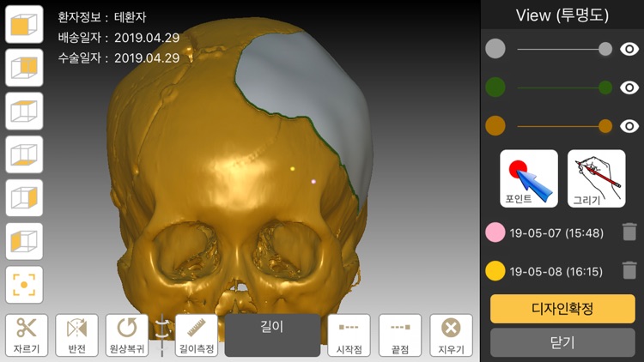This screenshot has width=644, height=362.
Task: Delete the 19-05-08 (16:15) annotation
Action: [x=629, y=271]
